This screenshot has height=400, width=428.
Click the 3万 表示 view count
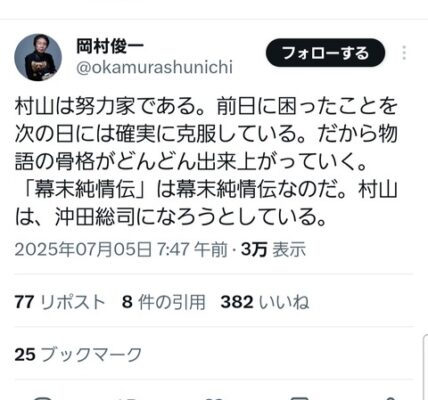click(x=273, y=250)
